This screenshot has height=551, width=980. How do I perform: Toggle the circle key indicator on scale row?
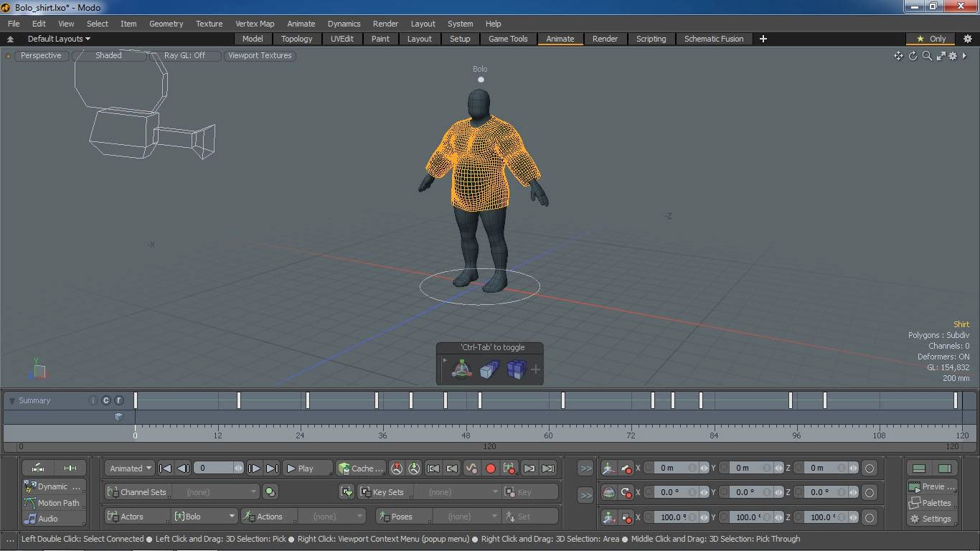pyautogui.click(x=869, y=517)
